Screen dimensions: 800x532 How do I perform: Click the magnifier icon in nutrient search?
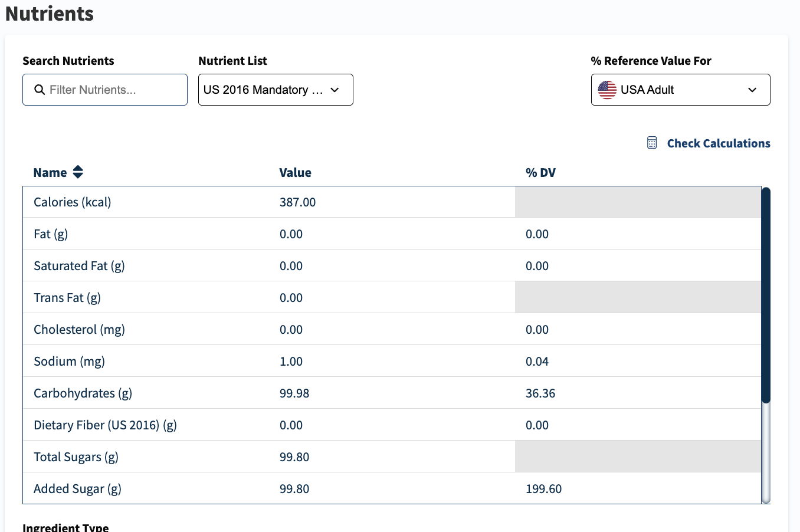pos(40,90)
